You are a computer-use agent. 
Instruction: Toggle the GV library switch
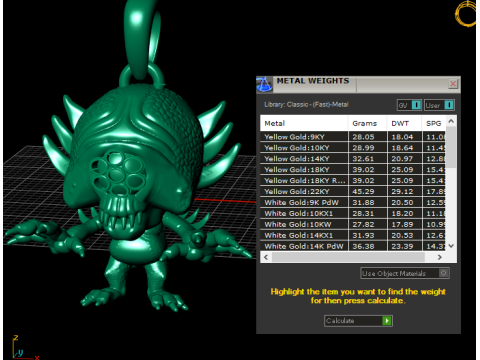[409, 105]
